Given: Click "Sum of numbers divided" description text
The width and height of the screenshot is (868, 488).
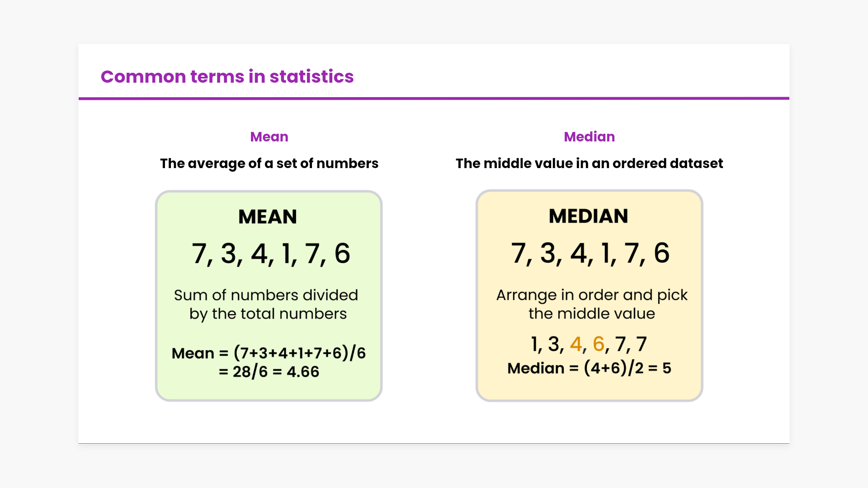Looking at the screenshot, I should pos(266,296).
